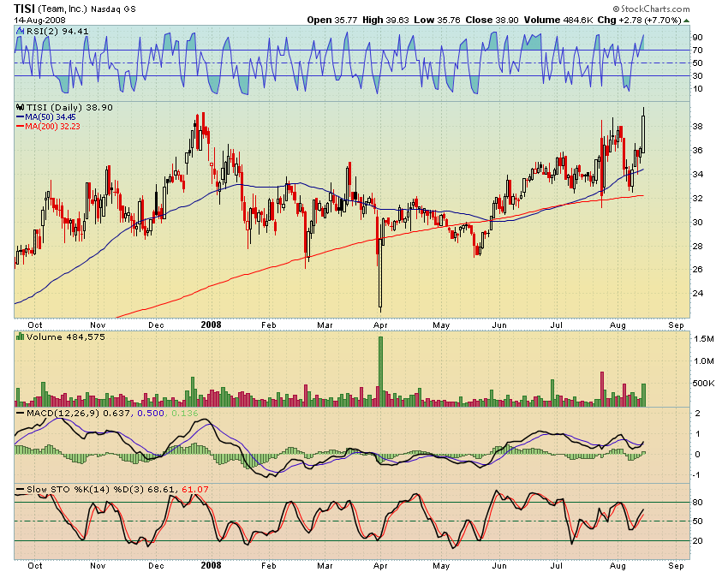The image size is (728, 572).
Task: Click the Nasdaq GS exchange label
Action: click(113, 9)
